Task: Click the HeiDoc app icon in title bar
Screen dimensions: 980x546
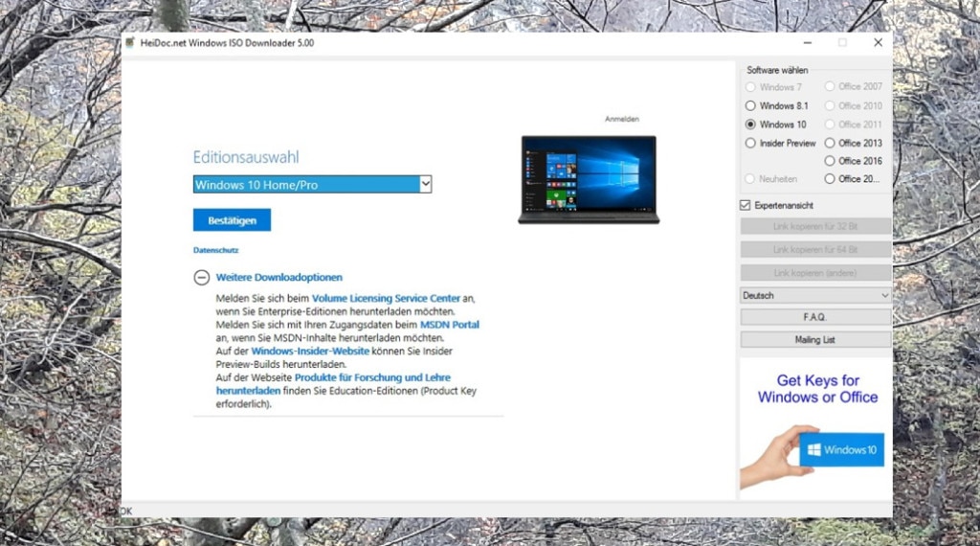Action: point(130,43)
